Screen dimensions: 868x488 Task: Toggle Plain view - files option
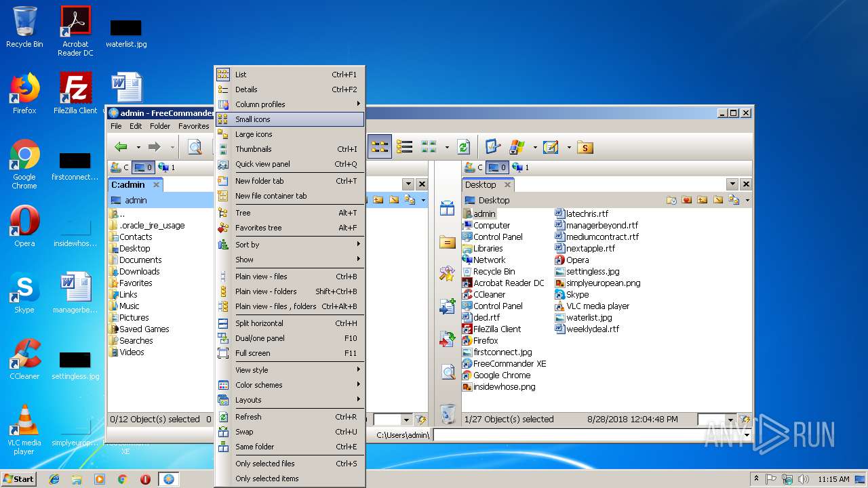tap(290, 277)
